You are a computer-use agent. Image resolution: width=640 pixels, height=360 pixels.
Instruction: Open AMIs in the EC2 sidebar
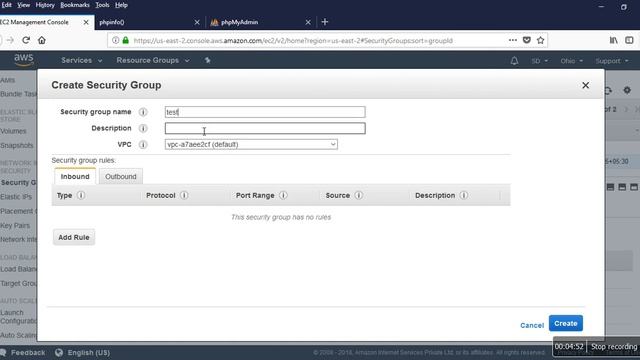pyautogui.click(x=8, y=80)
